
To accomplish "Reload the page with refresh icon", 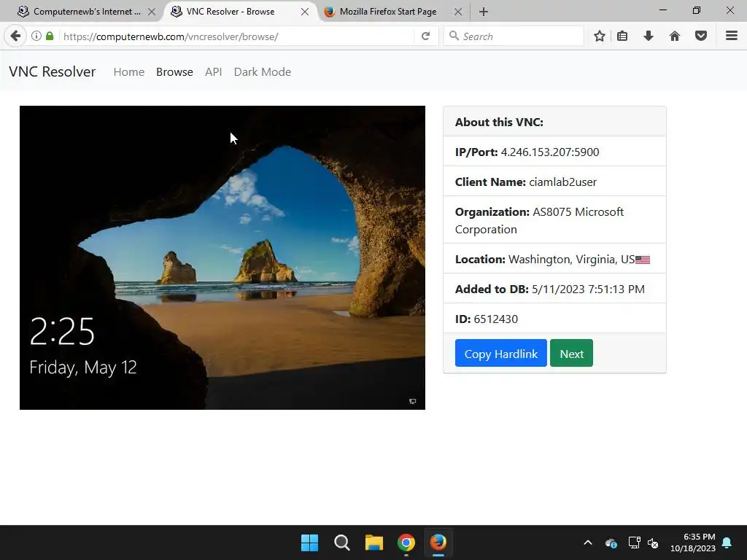I will [x=425, y=36].
